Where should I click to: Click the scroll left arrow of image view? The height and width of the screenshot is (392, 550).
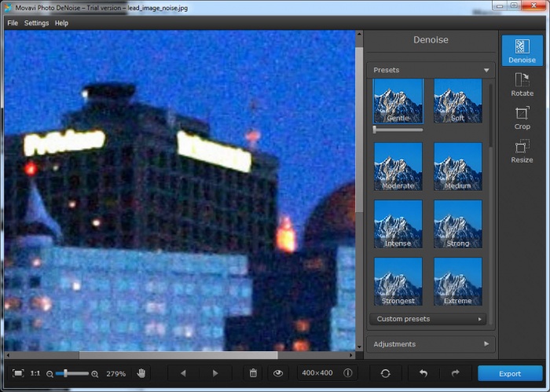pyautogui.click(x=8, y=355)
